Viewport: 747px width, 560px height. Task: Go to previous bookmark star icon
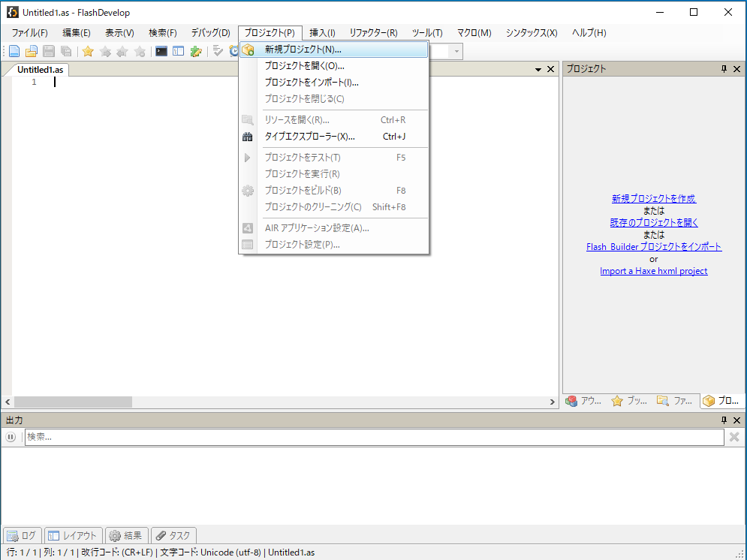pos(122,51)
